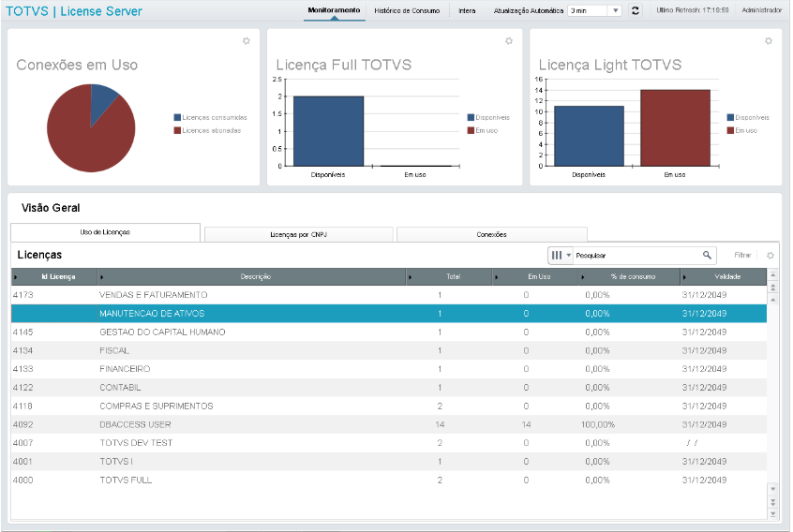793x532 pixels.
Task: Click Licenças consumidas blue legend swatch
Action: coord(177,117)
